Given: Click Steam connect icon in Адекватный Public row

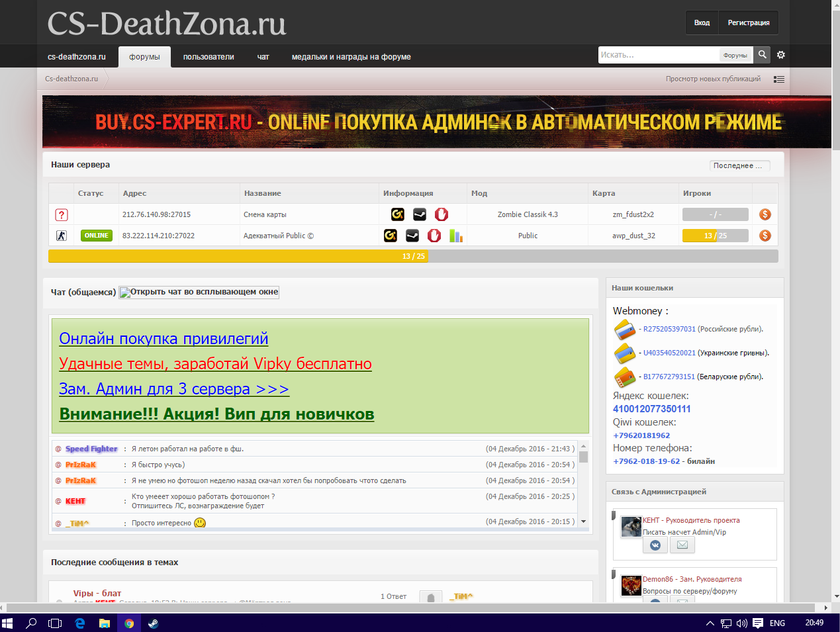Looking at the screenshot, I should pyautogui.click(x=412, y=236).
